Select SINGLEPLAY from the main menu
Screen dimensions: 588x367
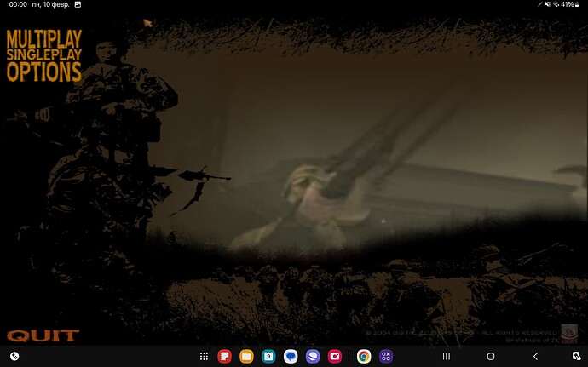pos(43,56)
